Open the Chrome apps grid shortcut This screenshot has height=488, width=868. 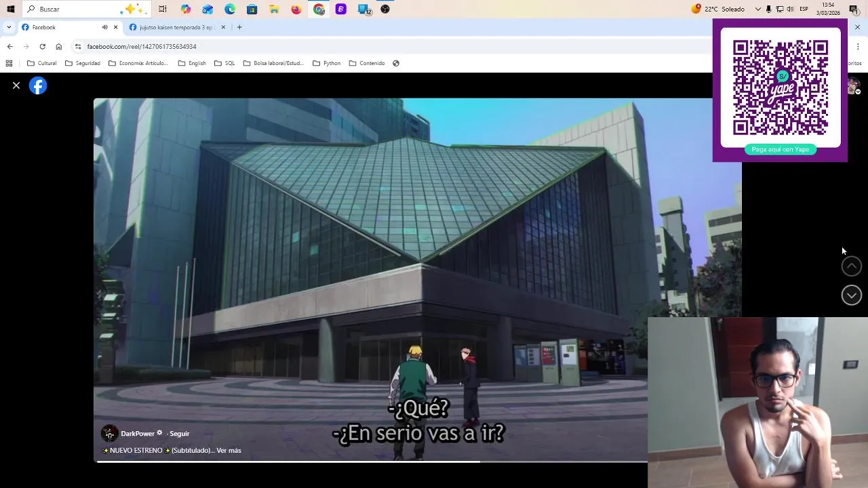tap(9, 63)
